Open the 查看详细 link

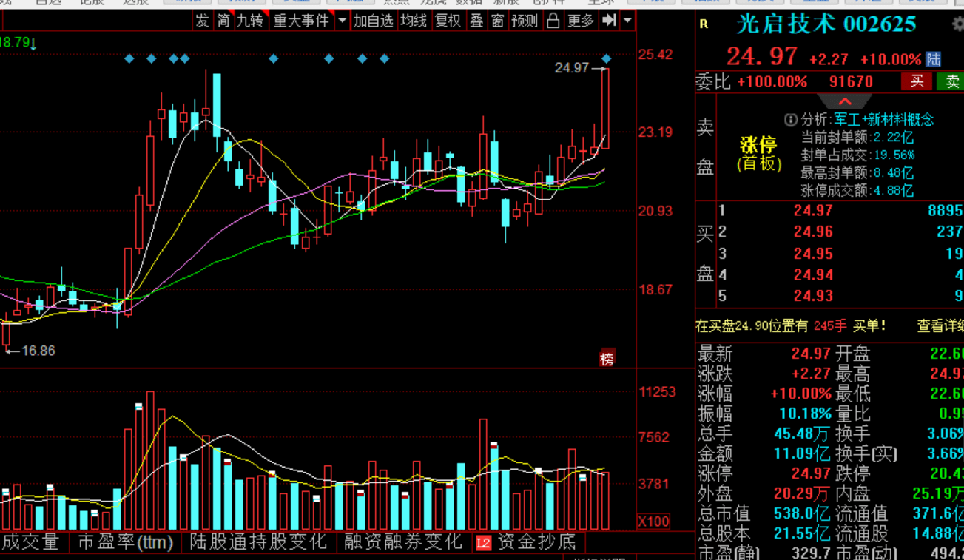(940, 325)
